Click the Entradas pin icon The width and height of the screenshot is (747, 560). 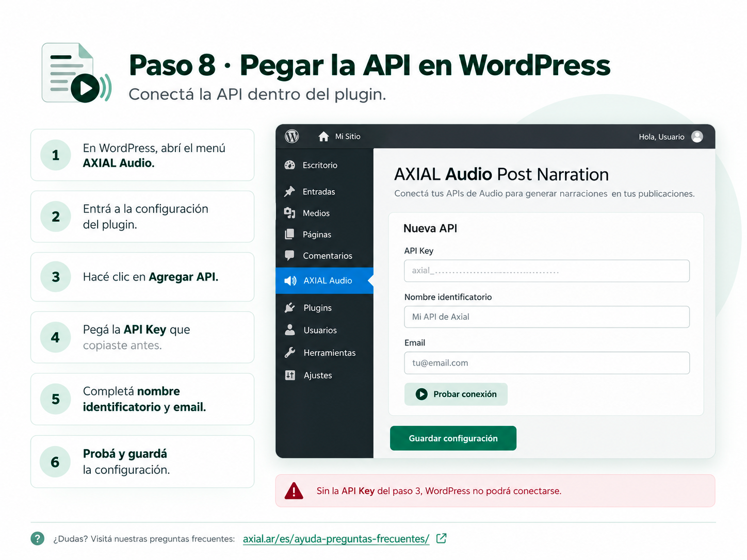pos(289,191)
